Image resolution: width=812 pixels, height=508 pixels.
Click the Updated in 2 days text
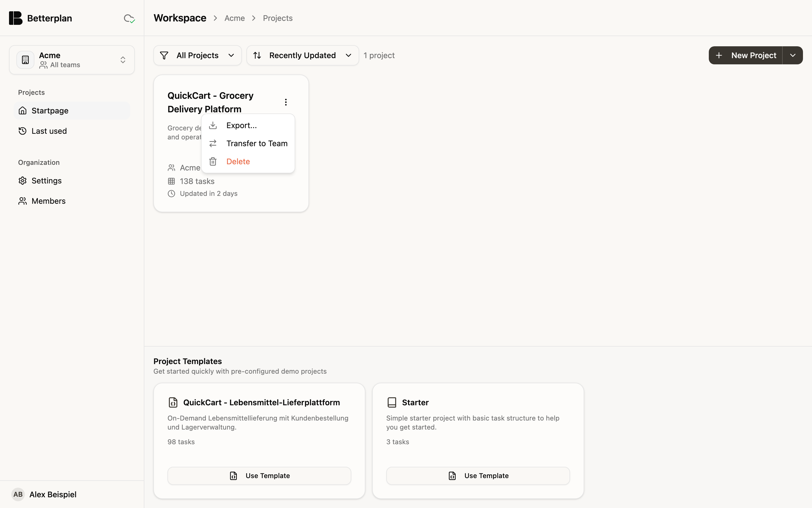(209, 194)
